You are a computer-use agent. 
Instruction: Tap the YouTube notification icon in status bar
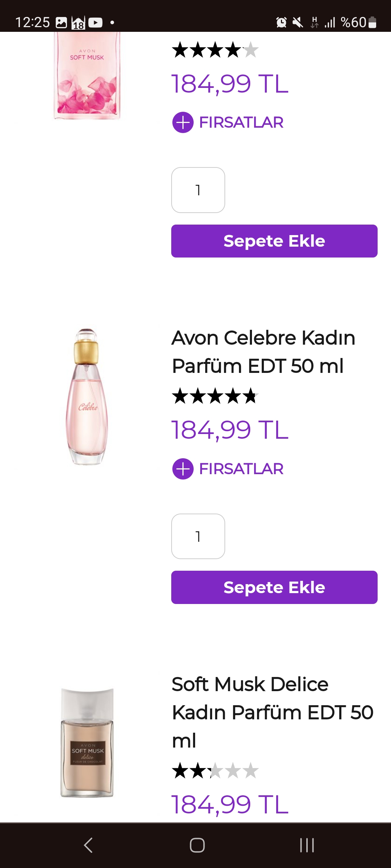(x=95, y=23)
